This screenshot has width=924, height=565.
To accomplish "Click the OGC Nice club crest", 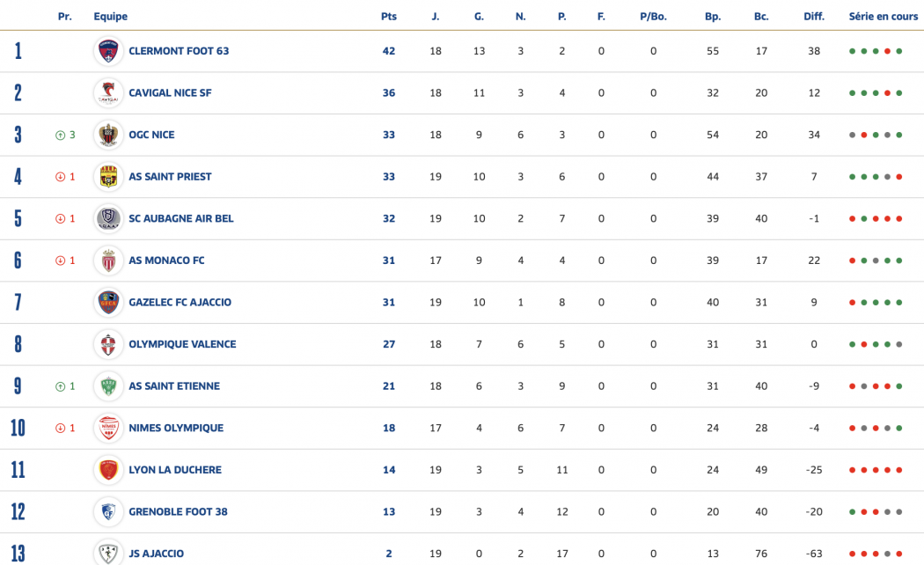I will (109, 135).
